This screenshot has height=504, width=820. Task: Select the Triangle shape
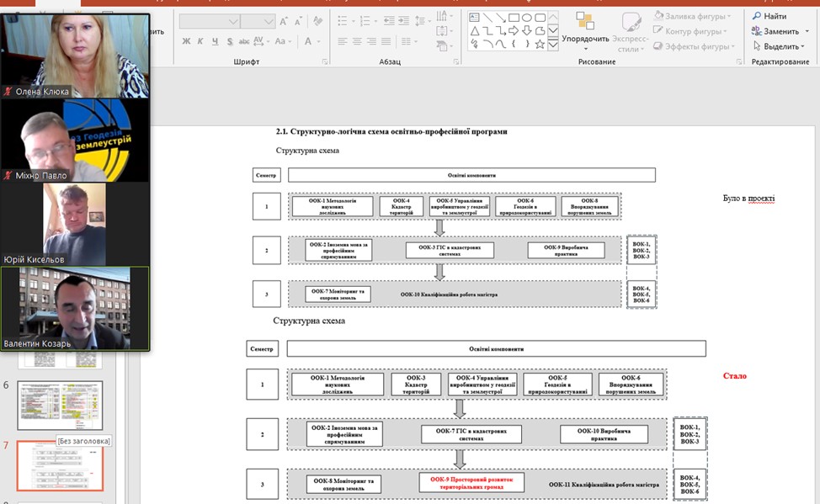pos(474,31)
